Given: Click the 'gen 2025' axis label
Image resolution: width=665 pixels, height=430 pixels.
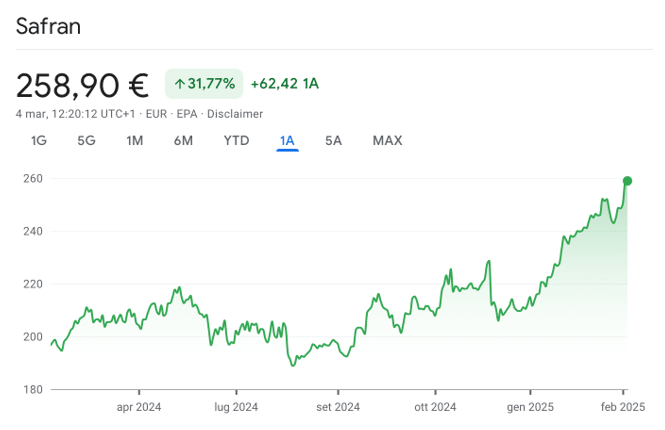Looking at the screenshot, I should coord(530,407).
